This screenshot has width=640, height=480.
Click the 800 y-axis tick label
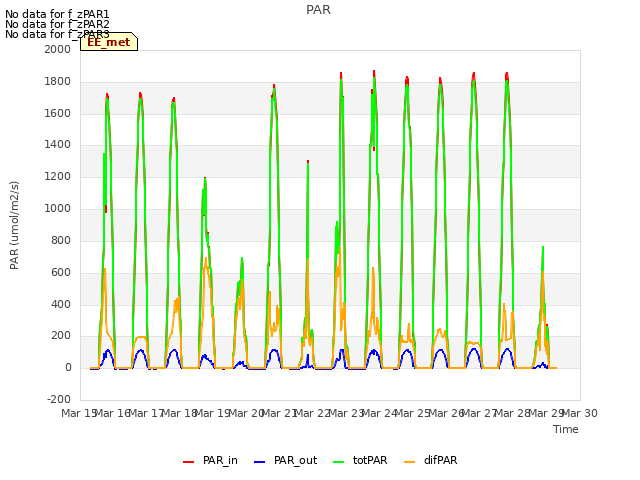(x=61, y=240)
